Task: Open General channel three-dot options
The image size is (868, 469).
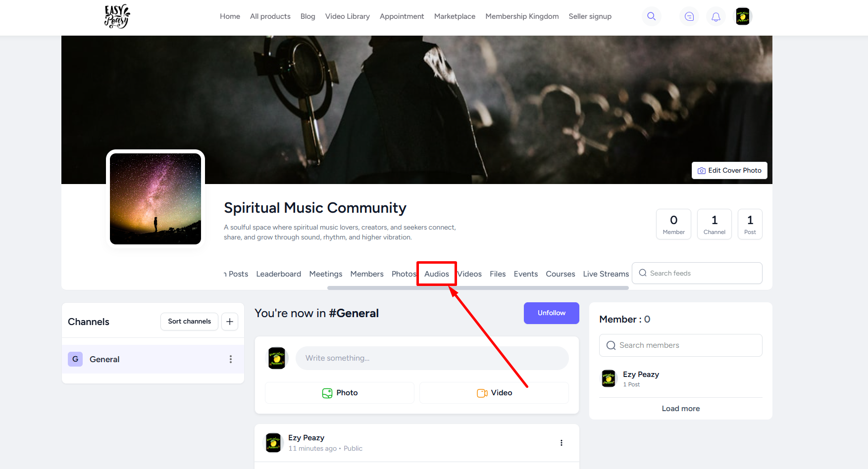Action: pyautogui.click(x=230, y=359)
